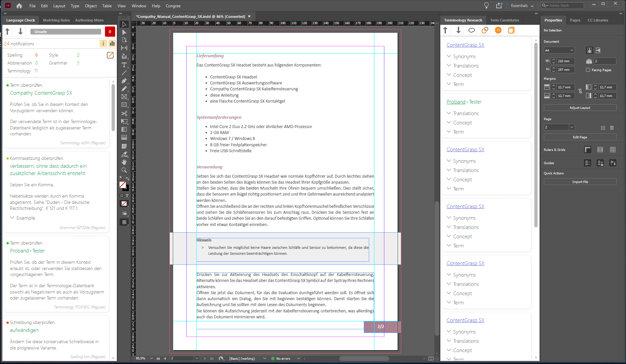Open the orange edit settings icon
The image size is (626, 364).
pos(110,55)
